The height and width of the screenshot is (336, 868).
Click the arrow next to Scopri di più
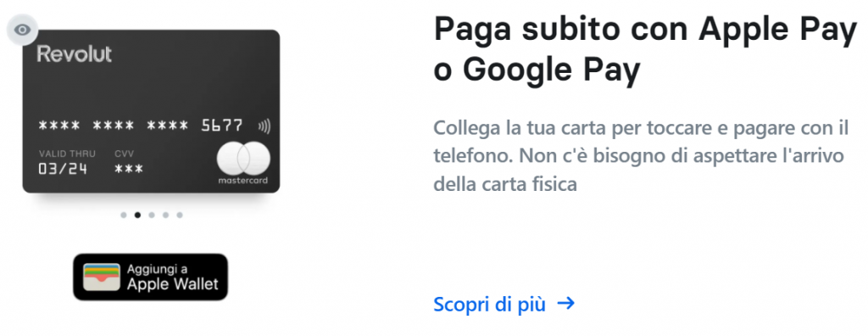(566, 303)
